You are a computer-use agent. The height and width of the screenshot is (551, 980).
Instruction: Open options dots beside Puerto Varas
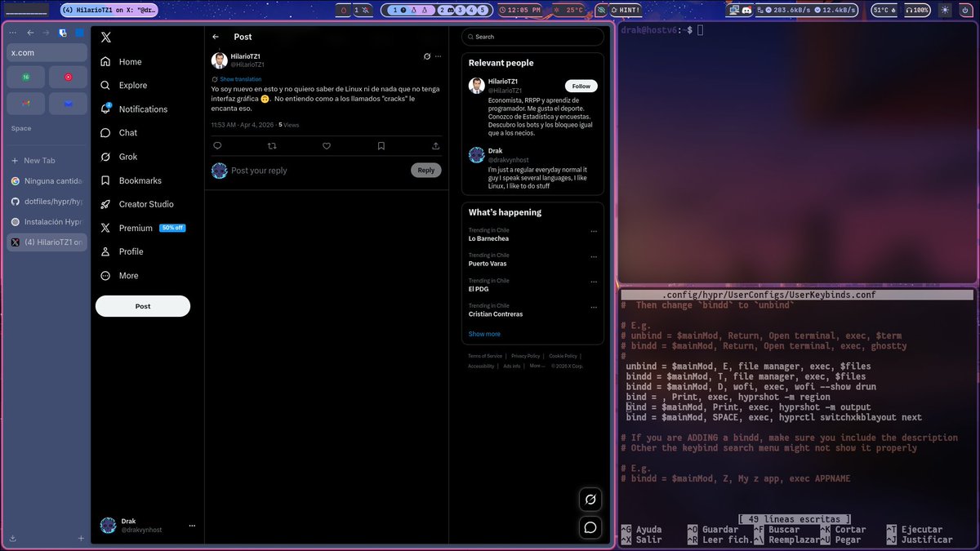[x=594, y=256]
